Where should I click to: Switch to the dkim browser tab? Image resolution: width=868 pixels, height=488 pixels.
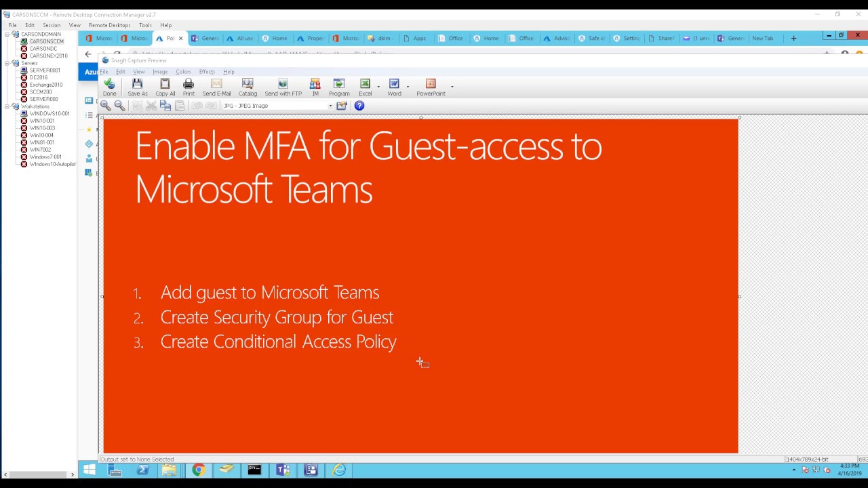pos(382,39)
